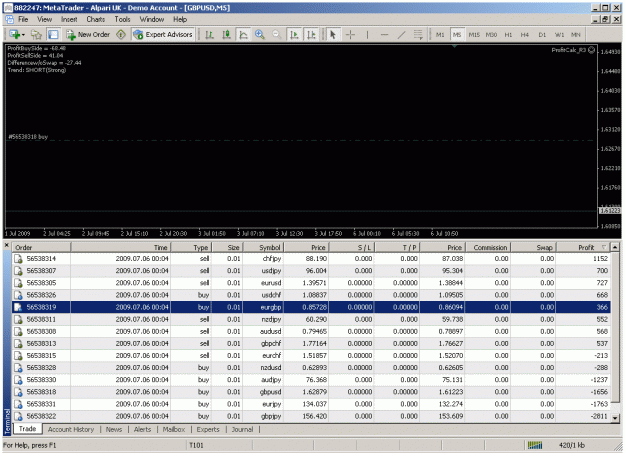Sort by the Order column header
This screenshot has height=453, width=625.
point(41,247)
